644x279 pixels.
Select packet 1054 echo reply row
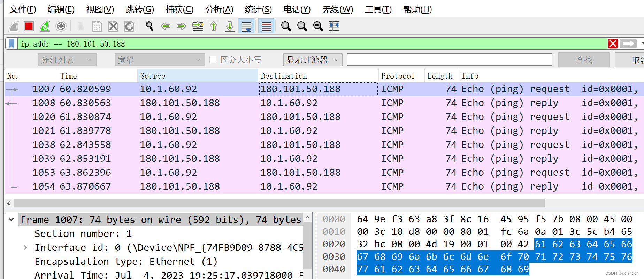pos(324,186)
